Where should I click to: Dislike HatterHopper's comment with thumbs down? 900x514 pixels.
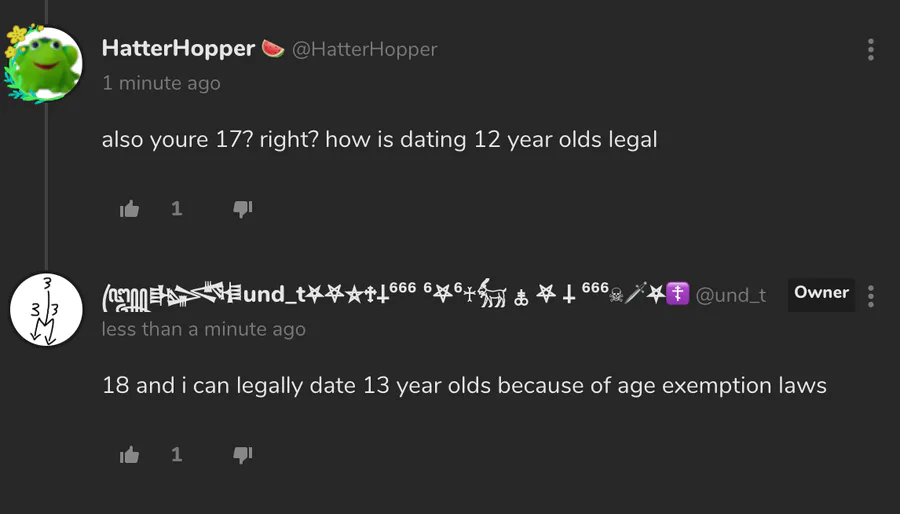[243, 209]
